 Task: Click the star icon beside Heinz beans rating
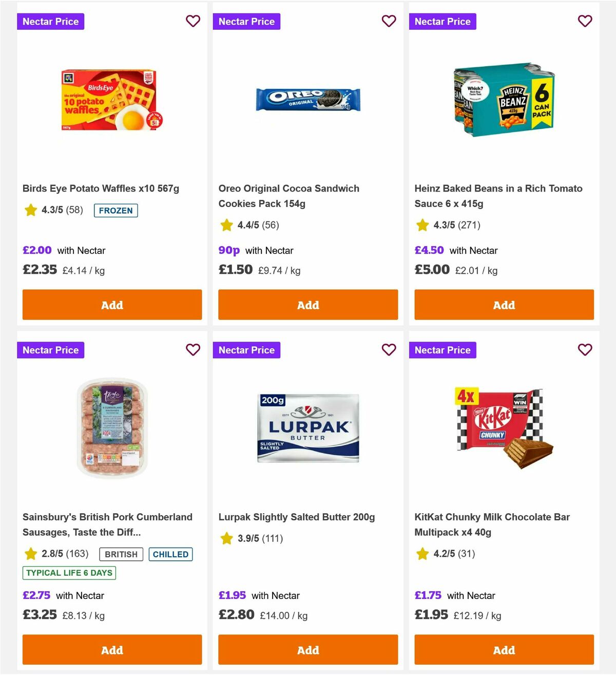click(x=422, y=225)
